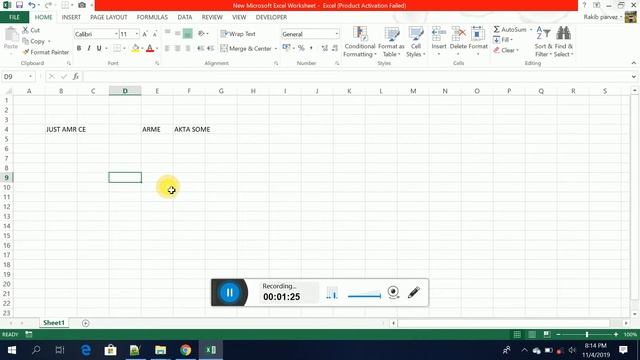Screen dimensions: 640x360
Task: Click the Merge & Center button
Action: (246, 49)
